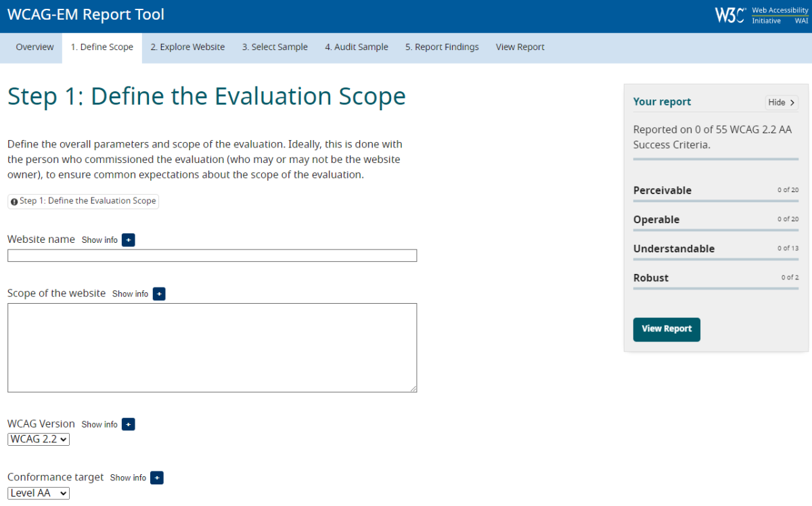Click the Website name text field

(x=212, y=256)
